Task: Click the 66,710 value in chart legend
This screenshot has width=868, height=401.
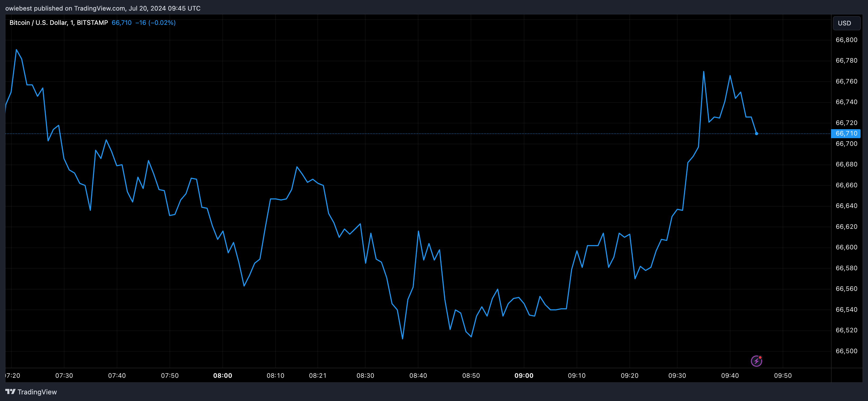Action: (x=122, y=22)
